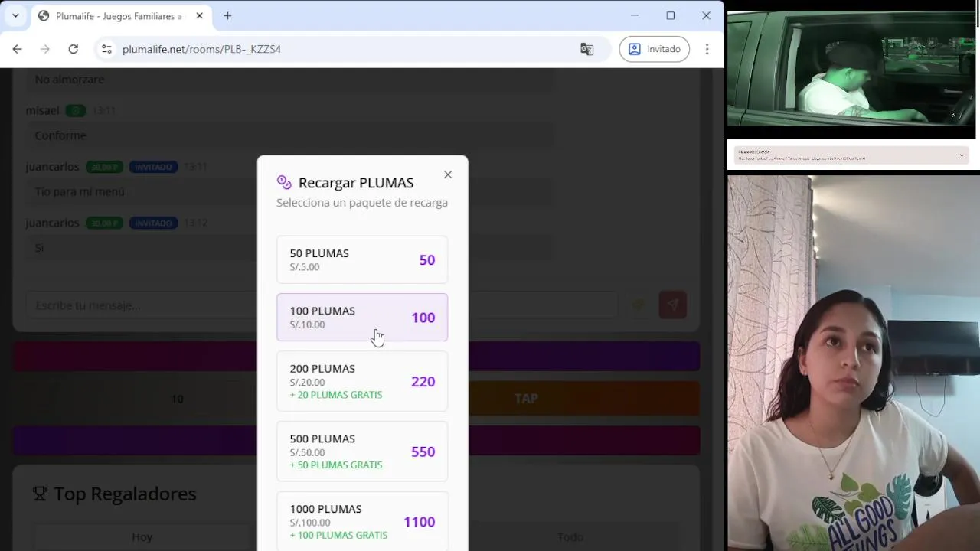Open site information icon in address bar

point(106,49)
